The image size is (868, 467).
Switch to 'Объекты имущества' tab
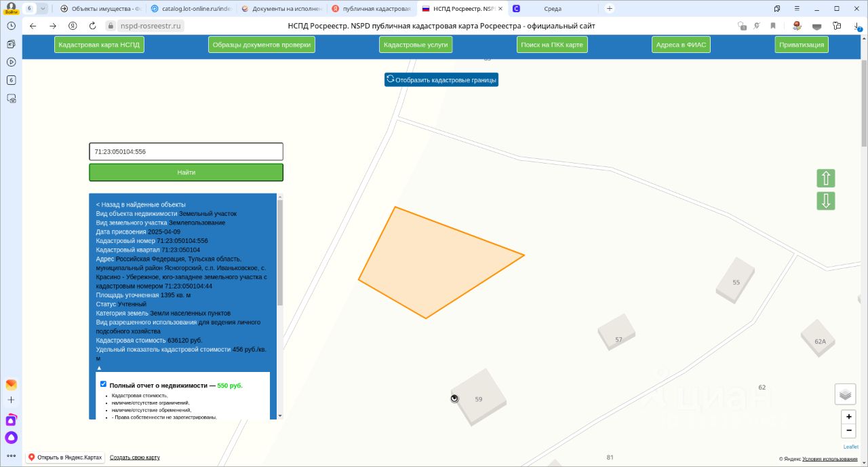coord(100,9)
